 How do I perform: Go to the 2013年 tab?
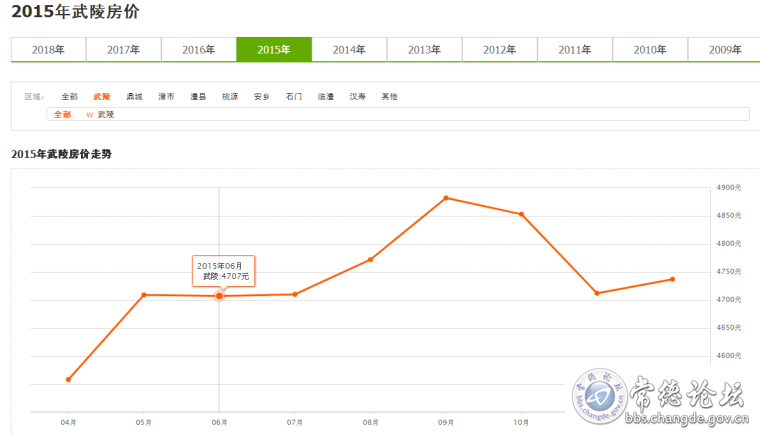click(424, 50)
